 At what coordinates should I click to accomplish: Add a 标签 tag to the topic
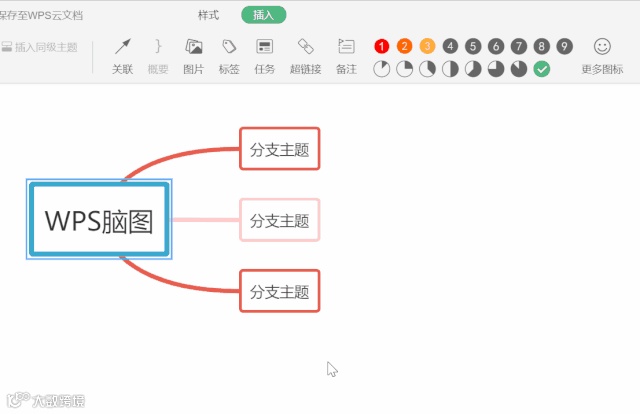(x=229, y=56)
